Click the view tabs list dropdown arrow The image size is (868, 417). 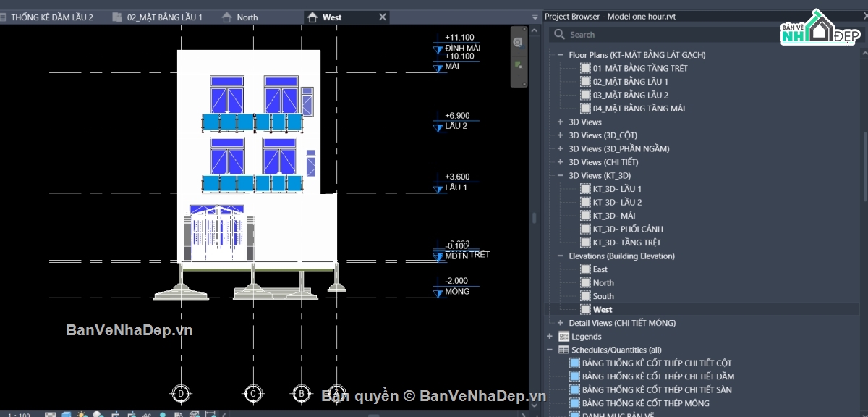click(534, 17)
